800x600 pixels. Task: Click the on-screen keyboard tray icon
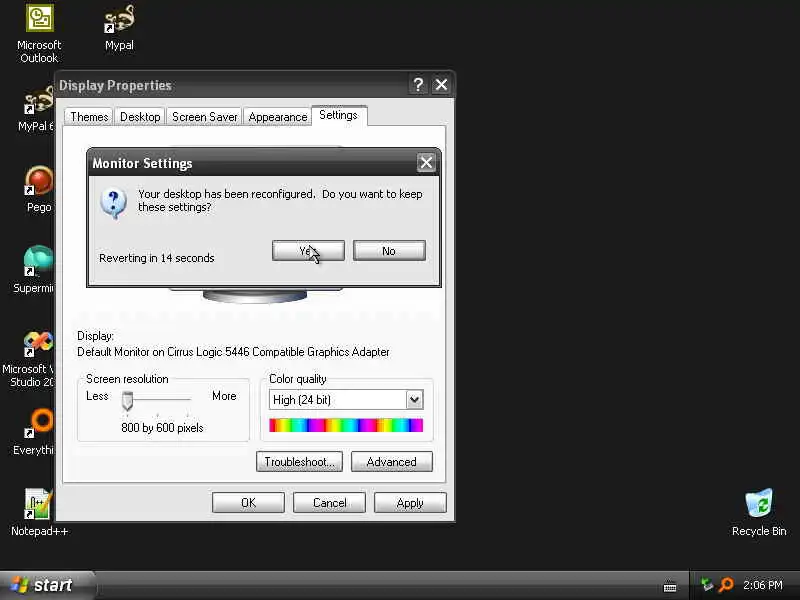tap(670, 586)
